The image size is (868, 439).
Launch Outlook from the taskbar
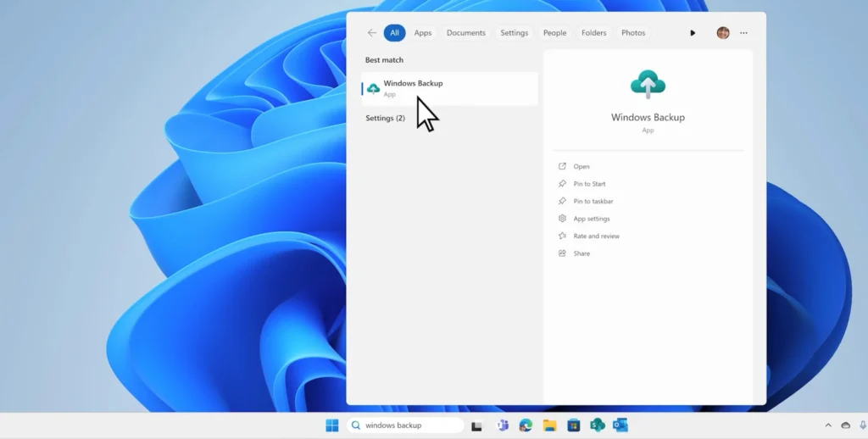[620, 425]
